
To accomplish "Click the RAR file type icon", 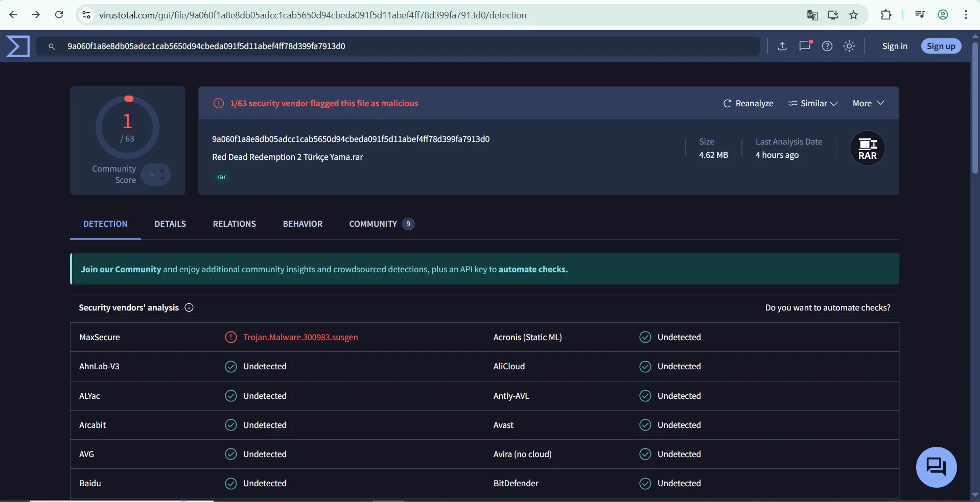I will 868,148.
